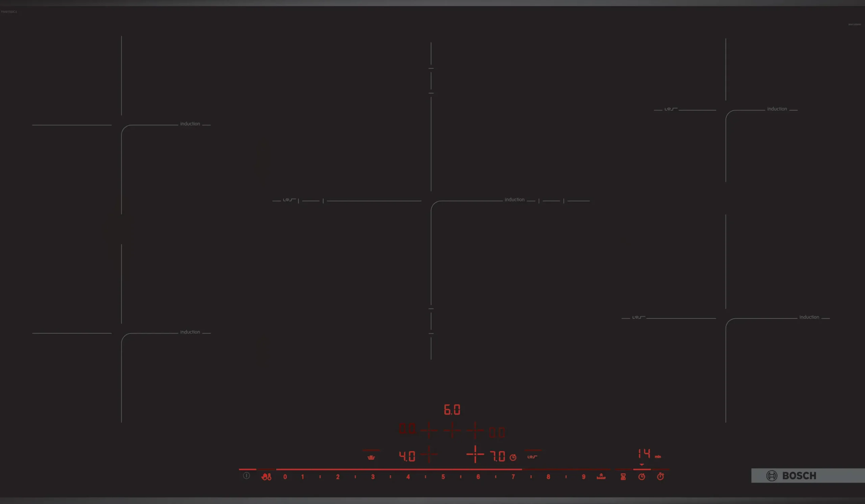Tap the boost function icon
Viewport: 865px width, 504px height.
(x=601, y=476)
